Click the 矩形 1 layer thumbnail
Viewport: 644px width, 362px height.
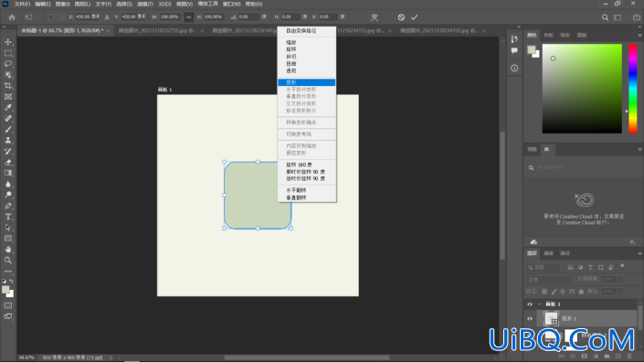[x=551, y=318]
